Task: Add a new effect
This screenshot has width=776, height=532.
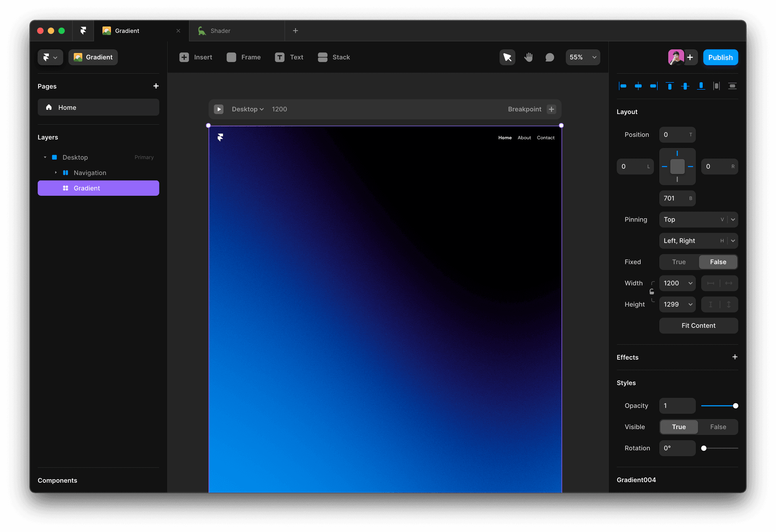Action: click(735, 357)
